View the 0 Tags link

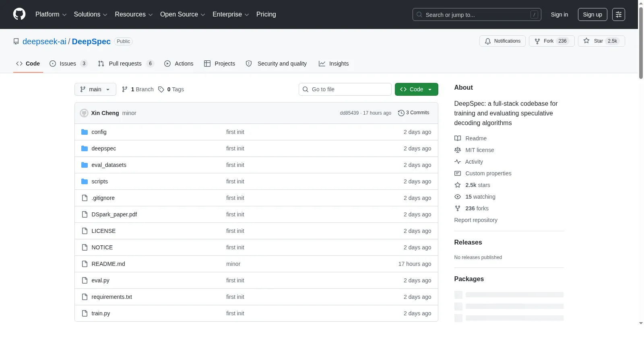pos(171,89)
